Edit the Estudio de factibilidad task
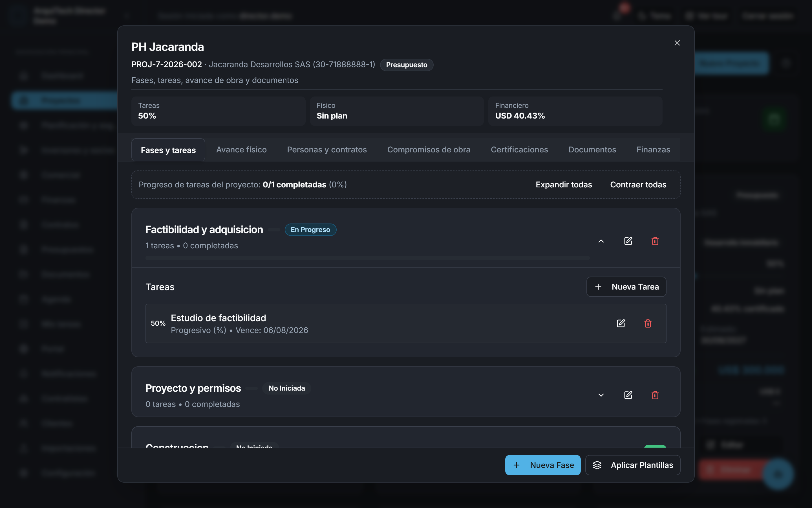Image resolution: width=812 pixels, height=508 pixels. (x=621, y=323)
